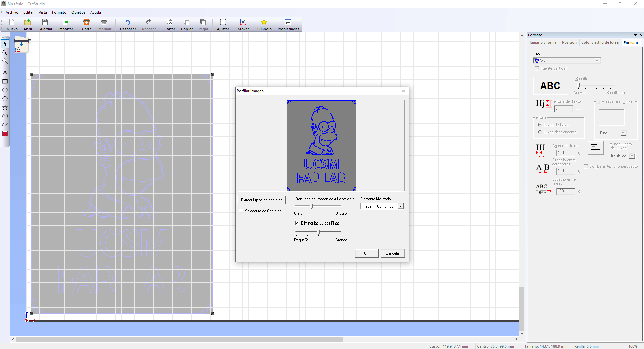Select the node edit tool
Image resolution: width=644 pixels, height=349 pixels.
pos(5,52)
